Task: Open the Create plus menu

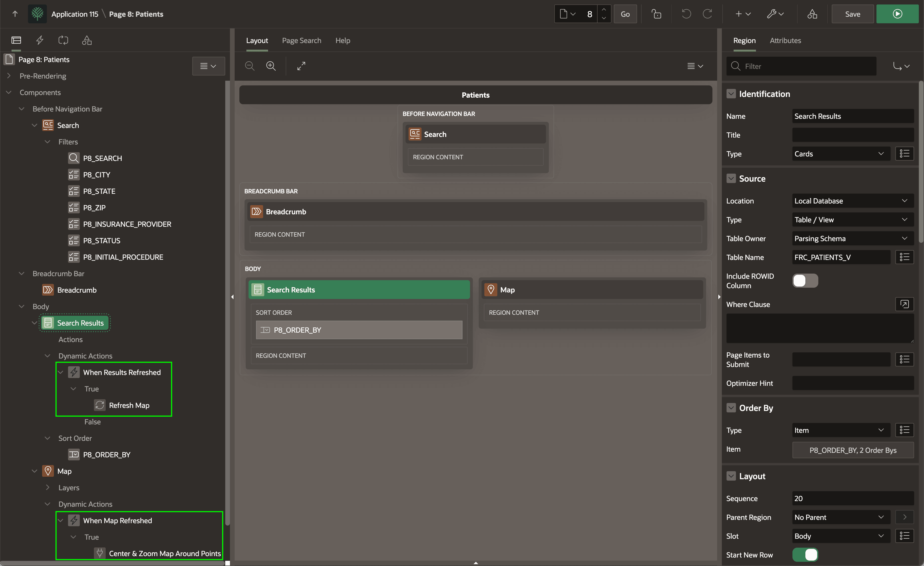Action: (743, 14)
